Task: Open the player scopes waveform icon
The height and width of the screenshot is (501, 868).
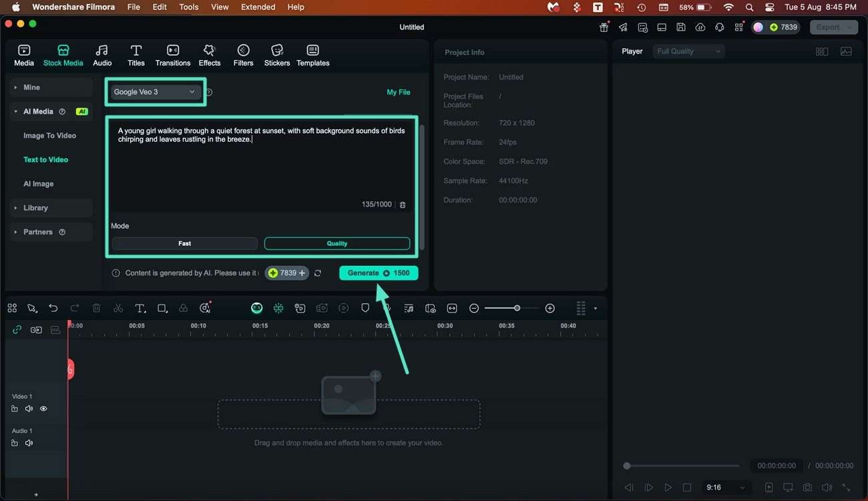Action: (x=846, y=51)
